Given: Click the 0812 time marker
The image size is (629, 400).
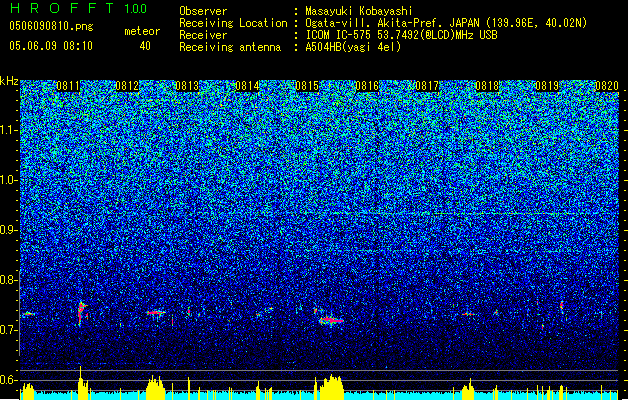Looking at the screenshot, I should pos(127,86).
